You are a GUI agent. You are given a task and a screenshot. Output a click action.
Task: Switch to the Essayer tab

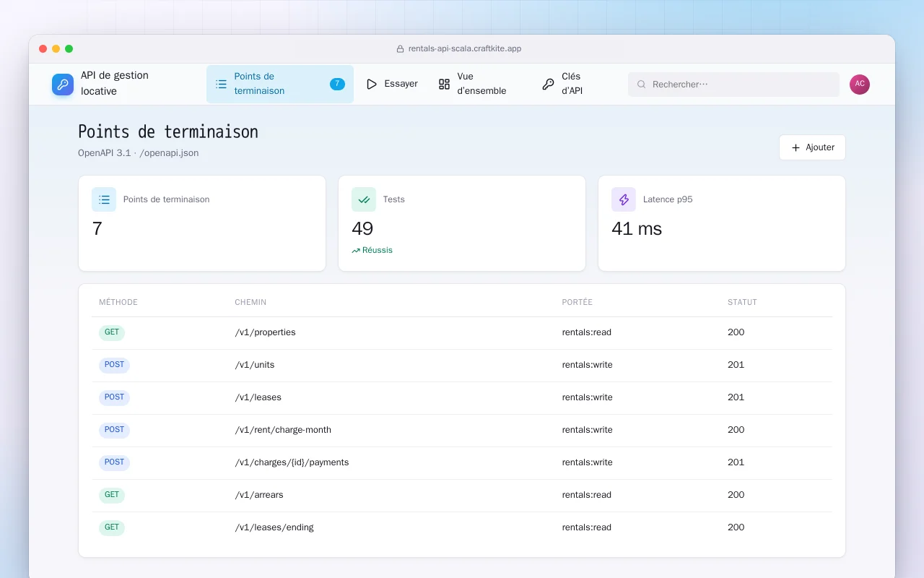[392, 84]
